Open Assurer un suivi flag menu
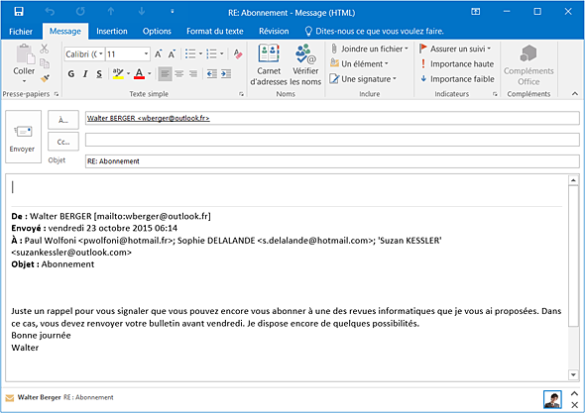This screenshot has width=585, height=413. coord(455,49)
